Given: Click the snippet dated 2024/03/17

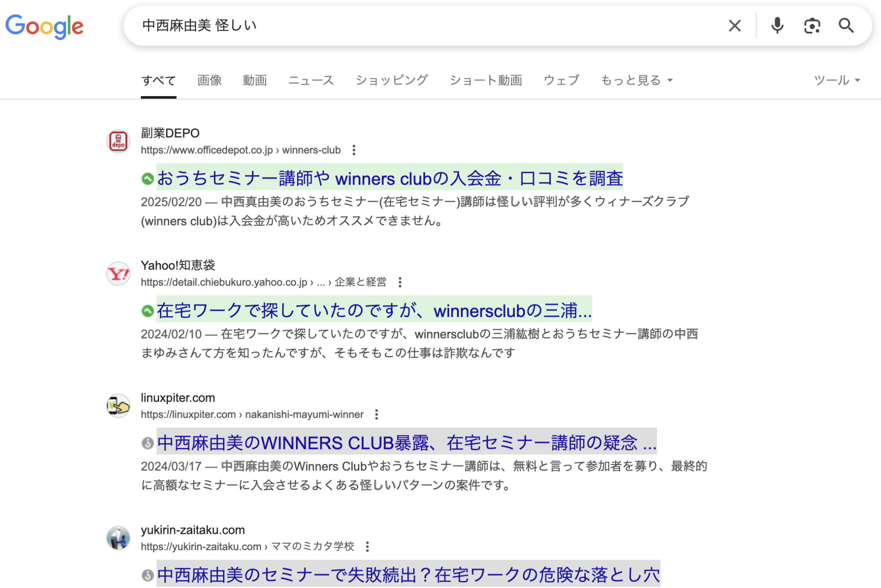Looking at the screenshot, I should point(424,476).
